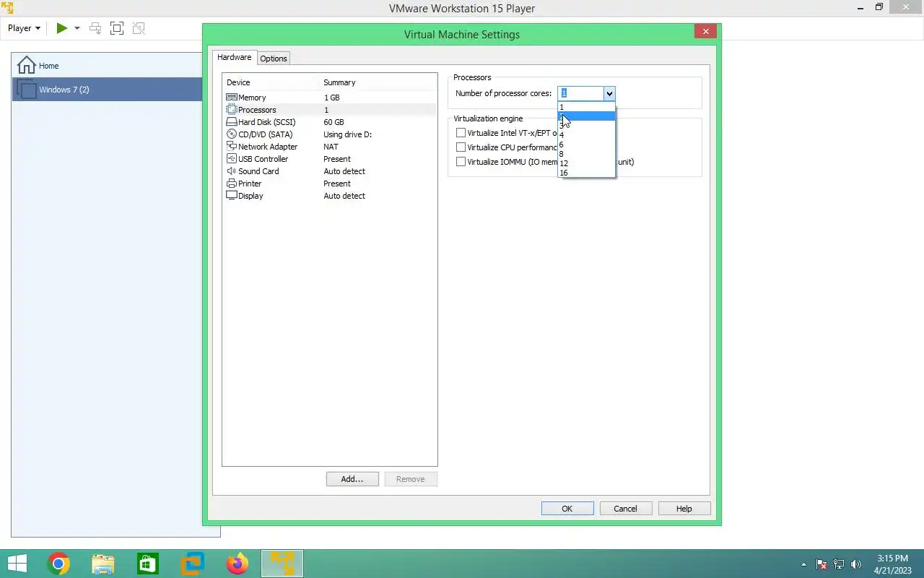924x578 pixels.
Task: Click the CD/DVD (SATA) disc icon
Action: [232, 134]
